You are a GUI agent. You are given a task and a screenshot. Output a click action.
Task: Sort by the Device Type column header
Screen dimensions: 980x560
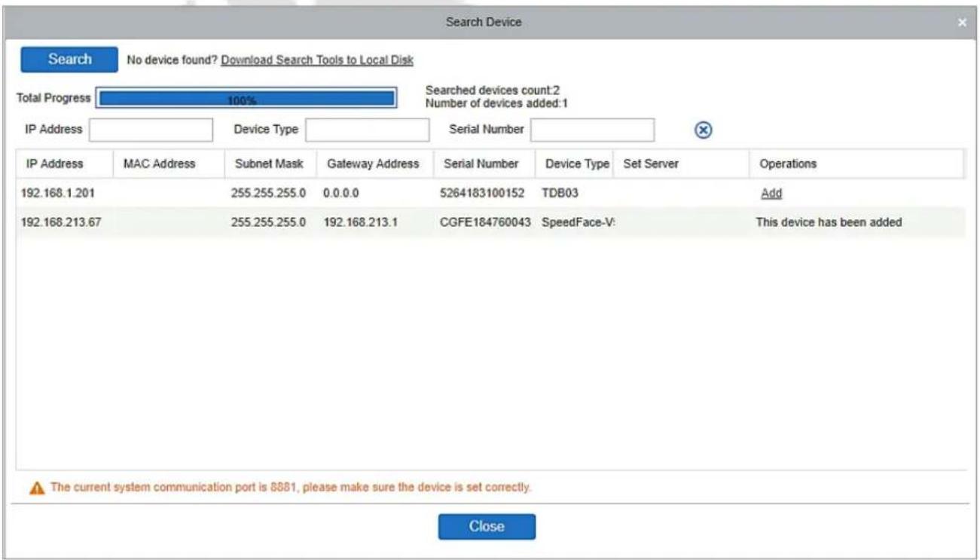tap(577, 164)
